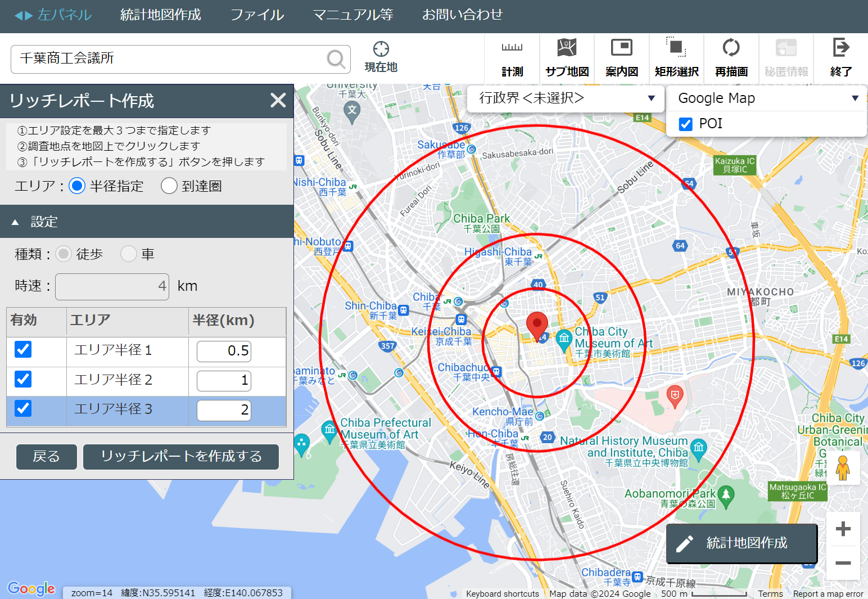868x599 pixels.
Task: Select the 半径指定 radius radio button
Action: tap(77, 186)
